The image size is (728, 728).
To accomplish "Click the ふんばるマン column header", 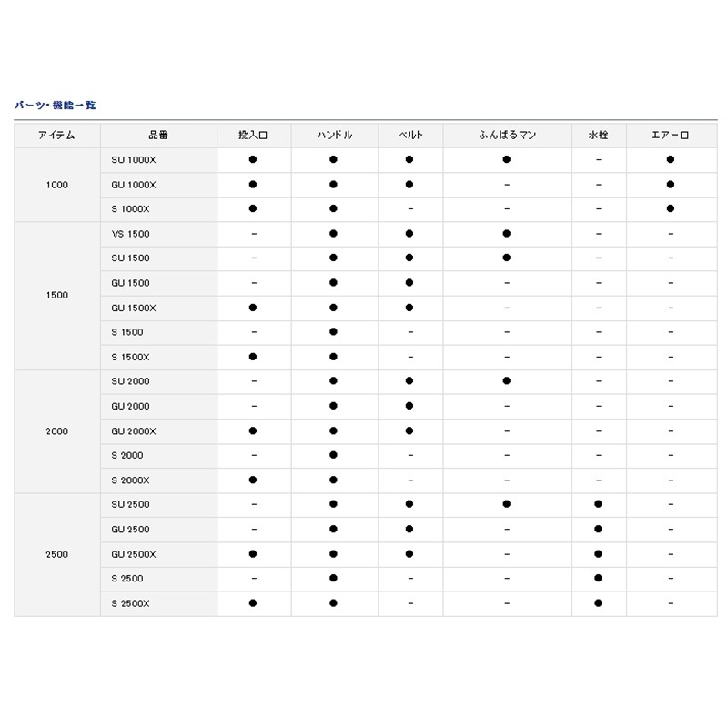I will [507, 136].
